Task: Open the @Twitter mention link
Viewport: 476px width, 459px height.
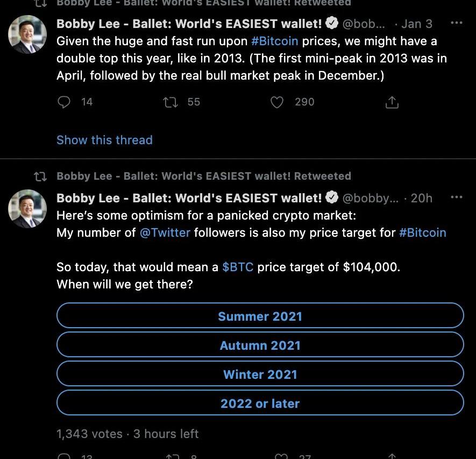Action: tap(165, 232)
